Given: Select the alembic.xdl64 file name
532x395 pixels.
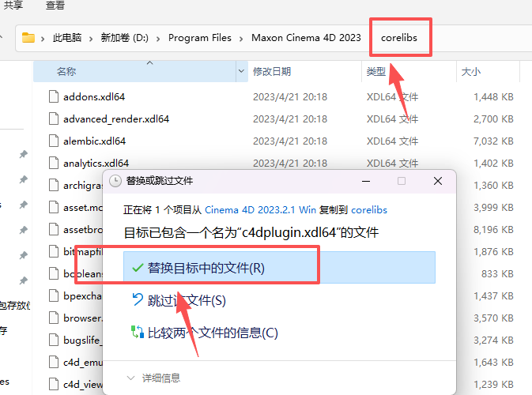Looking at the screenshot, I should [94, 141].
